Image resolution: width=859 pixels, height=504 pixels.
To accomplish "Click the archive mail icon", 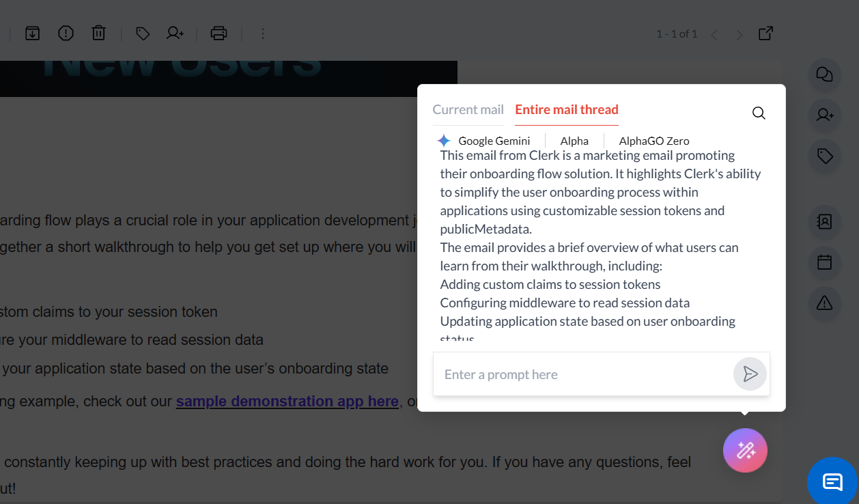I will point(33,33).
